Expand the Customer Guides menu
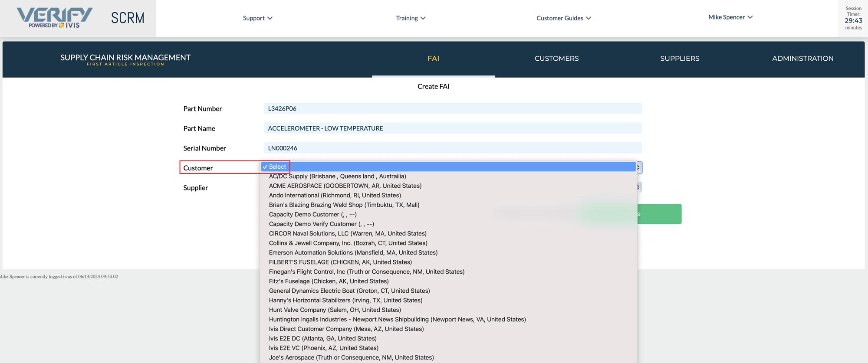The image size is (868, 363). pos(564,18)
